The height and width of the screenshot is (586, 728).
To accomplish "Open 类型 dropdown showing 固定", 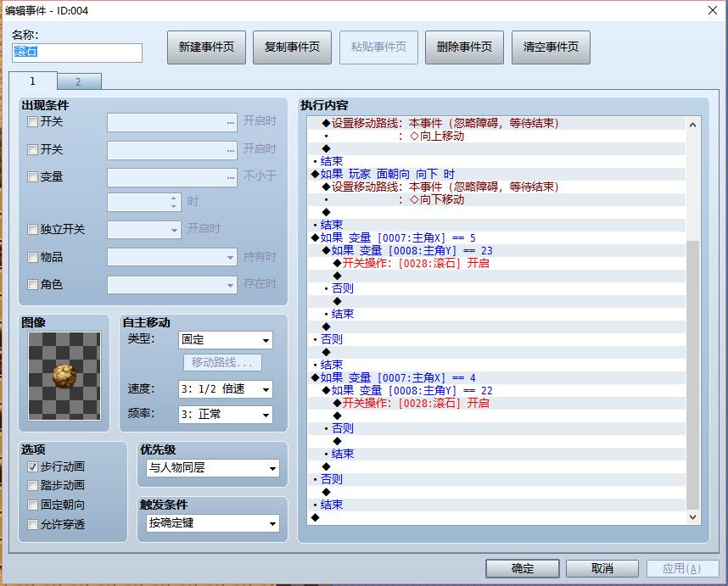I will point(226,340).
